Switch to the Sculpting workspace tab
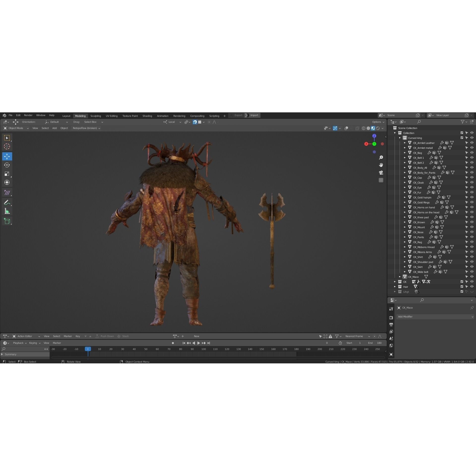The width and height of the screenshot is (476, 476). 96,116
